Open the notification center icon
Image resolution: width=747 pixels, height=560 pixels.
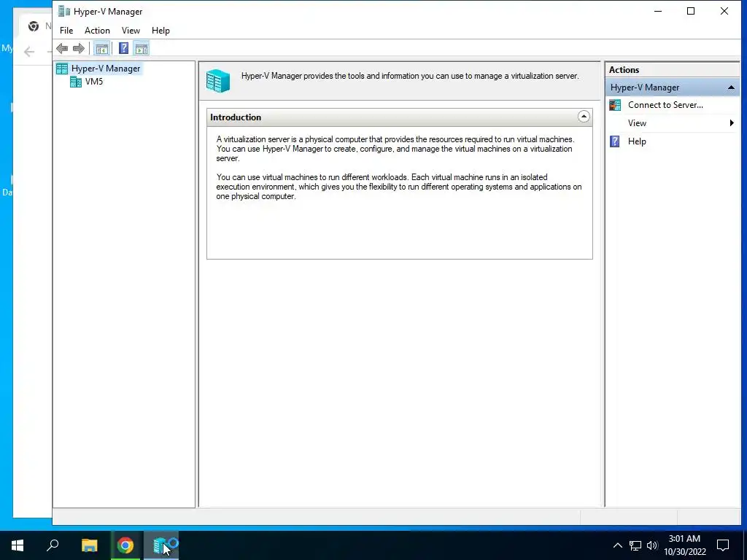coord(723,545)
